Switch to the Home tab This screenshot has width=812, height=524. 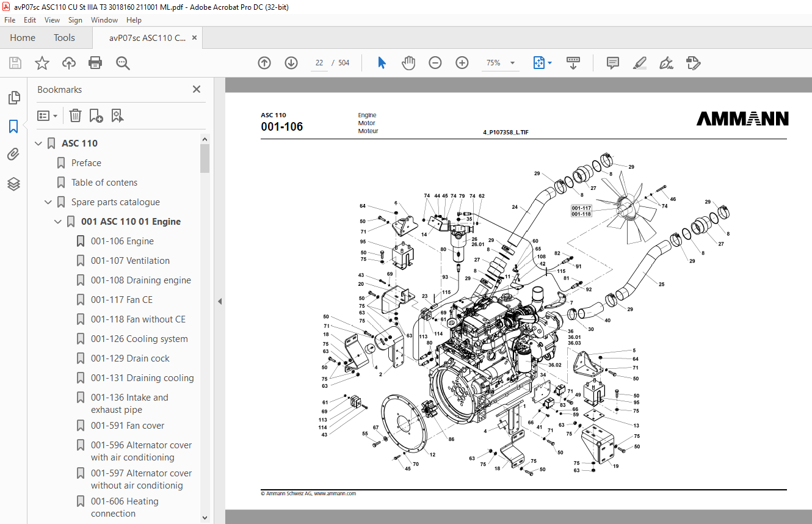pos(23,38)
